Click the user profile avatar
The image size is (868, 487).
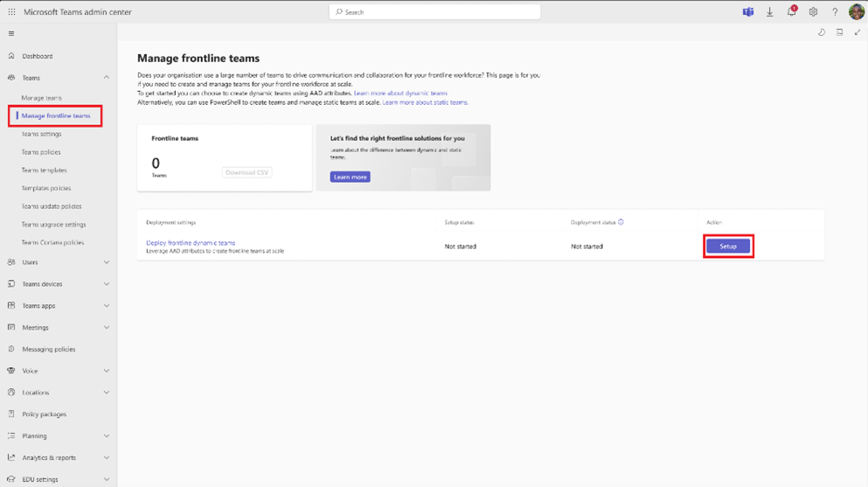(857, 11)
